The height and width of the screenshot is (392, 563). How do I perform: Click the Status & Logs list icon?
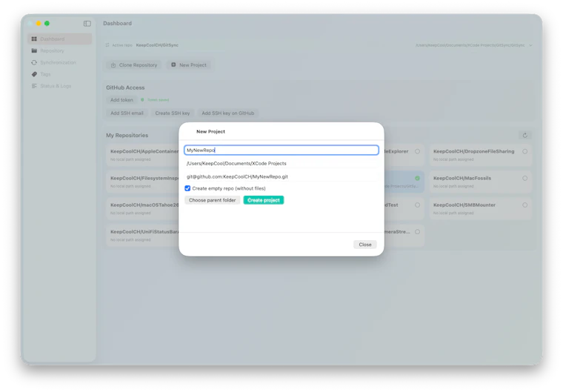(x=34, y=86)
